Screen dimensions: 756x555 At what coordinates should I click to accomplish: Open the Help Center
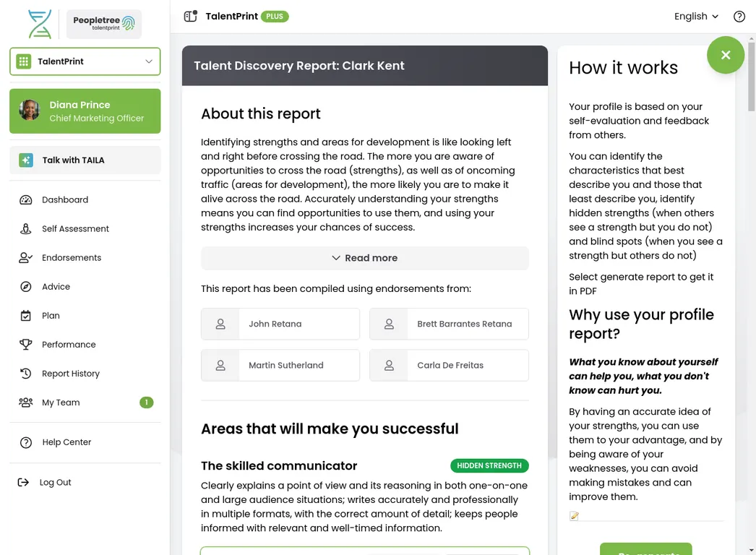click(x=66, y=442)
